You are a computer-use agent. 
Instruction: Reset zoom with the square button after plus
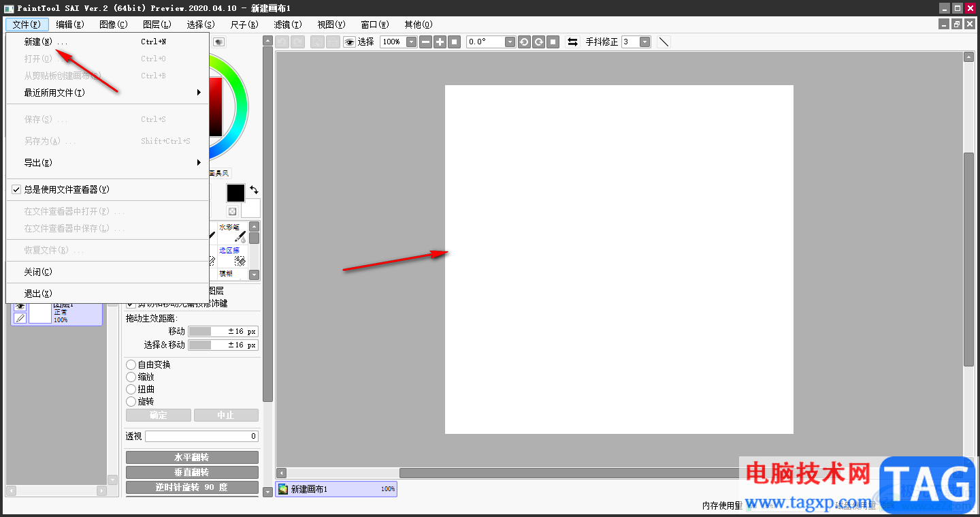pyautogui.click(x=455, y=42)
